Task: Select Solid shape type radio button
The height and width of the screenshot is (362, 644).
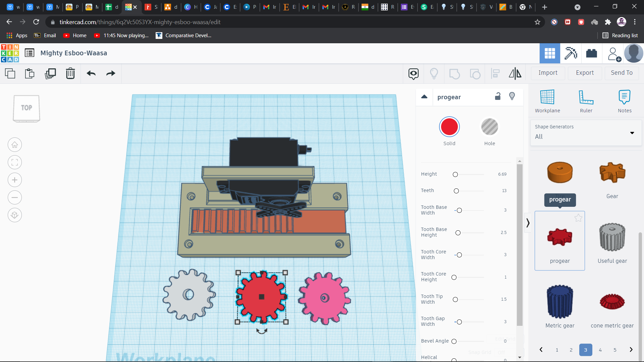Action: pyautogui.click(x=449, y=127)
